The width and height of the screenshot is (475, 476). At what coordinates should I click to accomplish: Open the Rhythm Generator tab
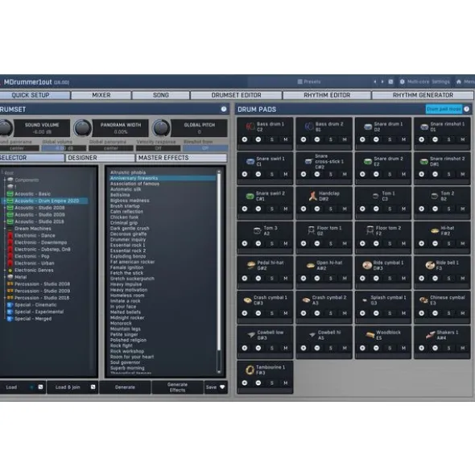click(423, 95)
